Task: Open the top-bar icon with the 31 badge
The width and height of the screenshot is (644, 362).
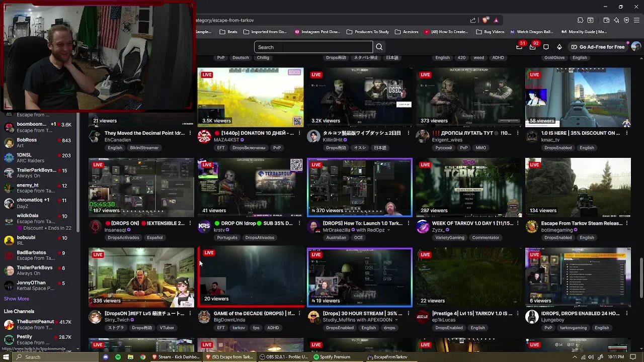Action: [519, 47]
